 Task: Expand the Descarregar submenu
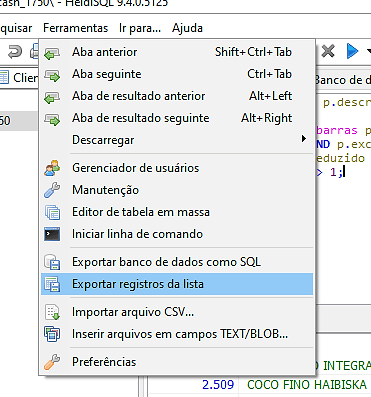pos(177,140)
